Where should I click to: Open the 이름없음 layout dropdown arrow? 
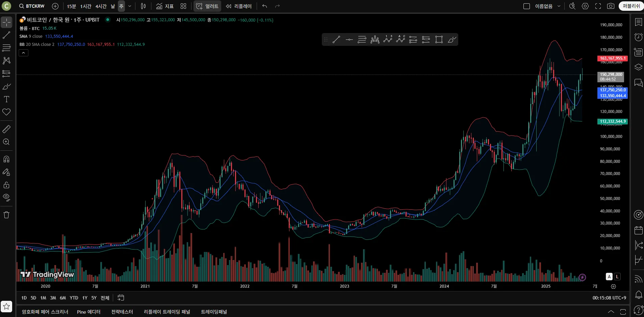(559, 6)
